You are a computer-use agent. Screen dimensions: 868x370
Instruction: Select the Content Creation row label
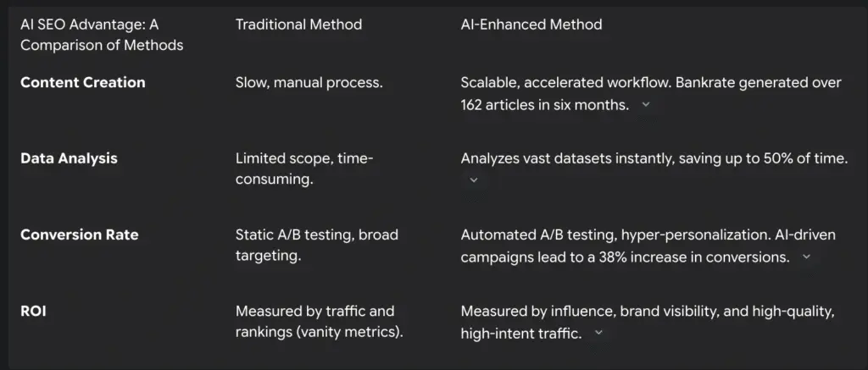coord(83,82)
